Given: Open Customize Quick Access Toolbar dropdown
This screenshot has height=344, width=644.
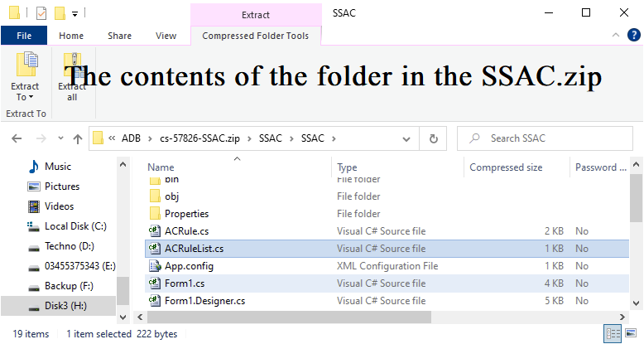Looking at the screenshot, I should (74, 14).
